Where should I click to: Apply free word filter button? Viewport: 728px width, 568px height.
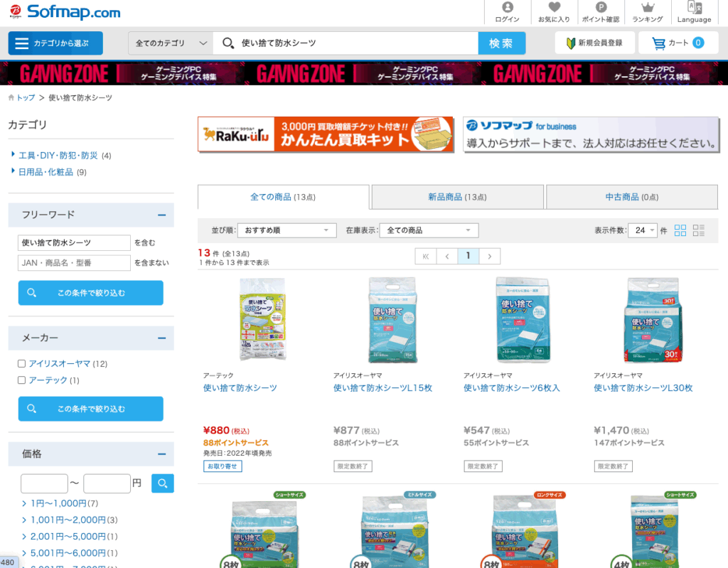[x=91, y=293]
